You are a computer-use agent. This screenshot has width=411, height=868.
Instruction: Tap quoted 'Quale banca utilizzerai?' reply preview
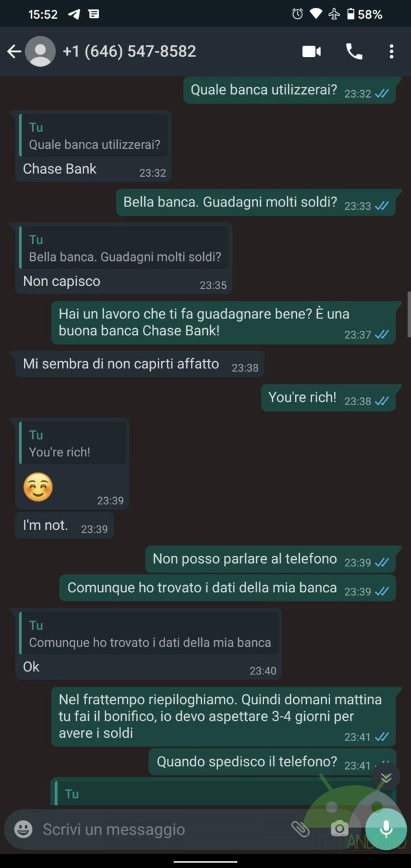click(x=94, y=135)
